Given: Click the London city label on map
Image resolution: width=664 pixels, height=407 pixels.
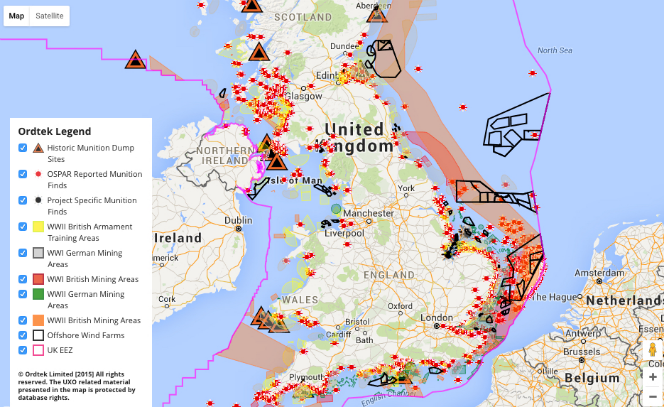Looking at the screenshot, I should [x=438, y=319].
